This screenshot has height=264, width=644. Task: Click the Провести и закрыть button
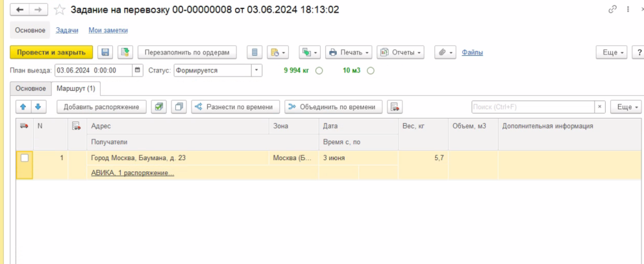click(x=51, y=53)
